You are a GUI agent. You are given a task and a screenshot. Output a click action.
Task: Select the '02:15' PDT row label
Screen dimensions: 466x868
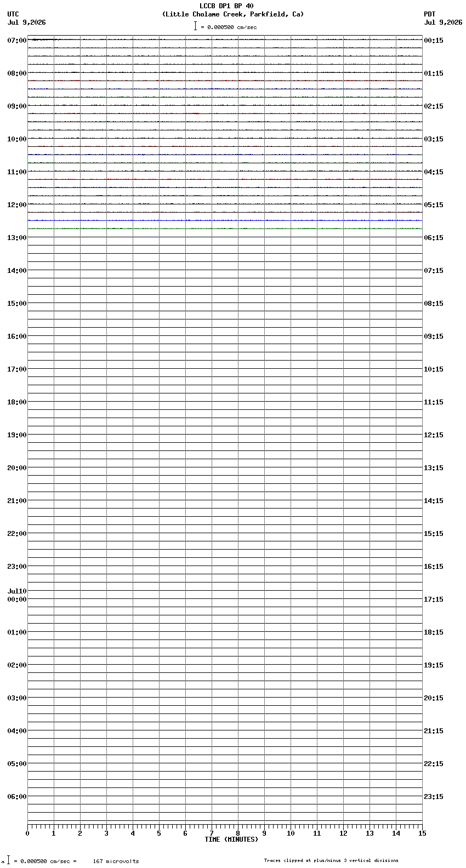click(x=434, y=106)
